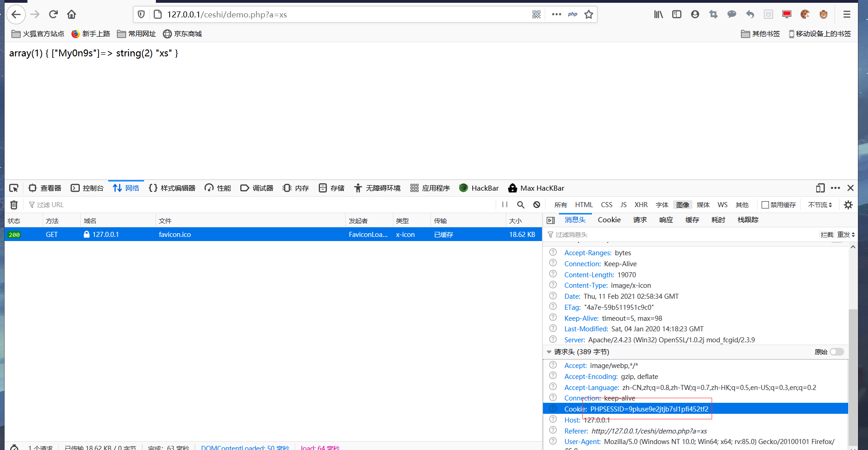
Task: Focus the 过滤 URL filter field
Action: click(261, 205)
